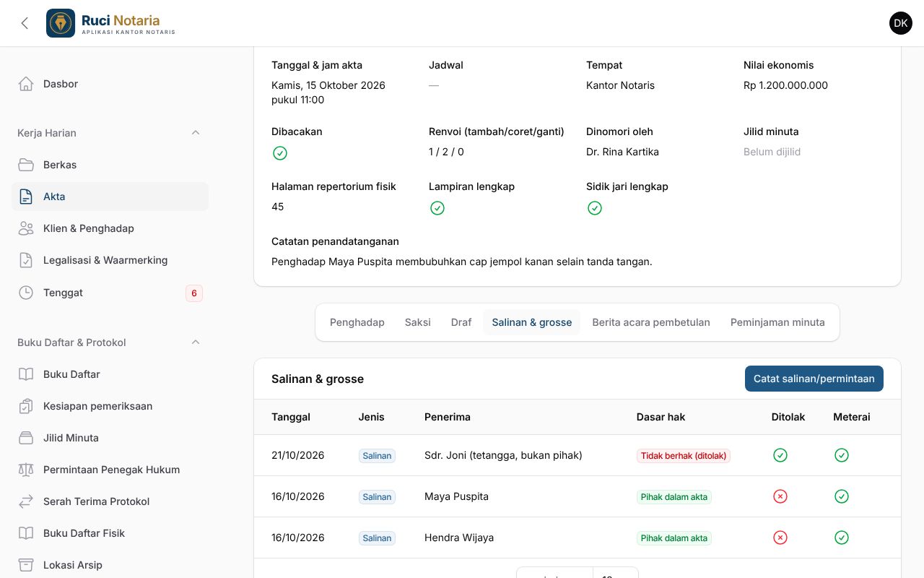Click the Lampiran lengkap check indicator

(437, 208)
